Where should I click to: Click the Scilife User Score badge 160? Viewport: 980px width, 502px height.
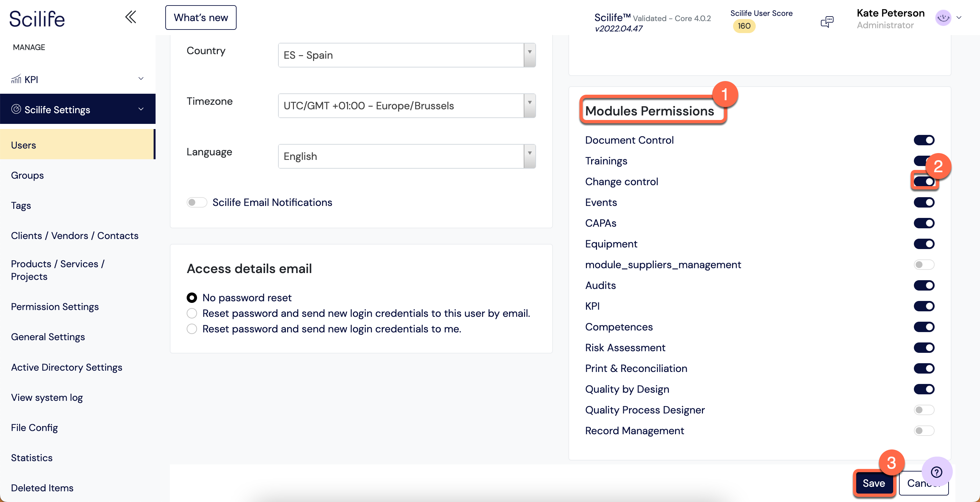(x=744, y=26)
